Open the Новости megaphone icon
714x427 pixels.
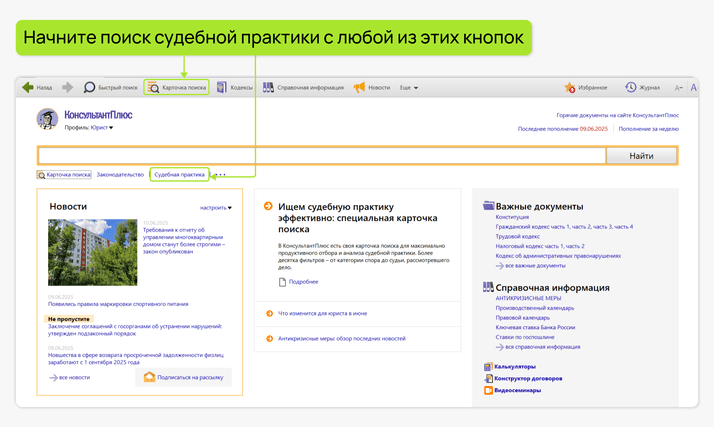pyautogui.click(x=359, y=87)
